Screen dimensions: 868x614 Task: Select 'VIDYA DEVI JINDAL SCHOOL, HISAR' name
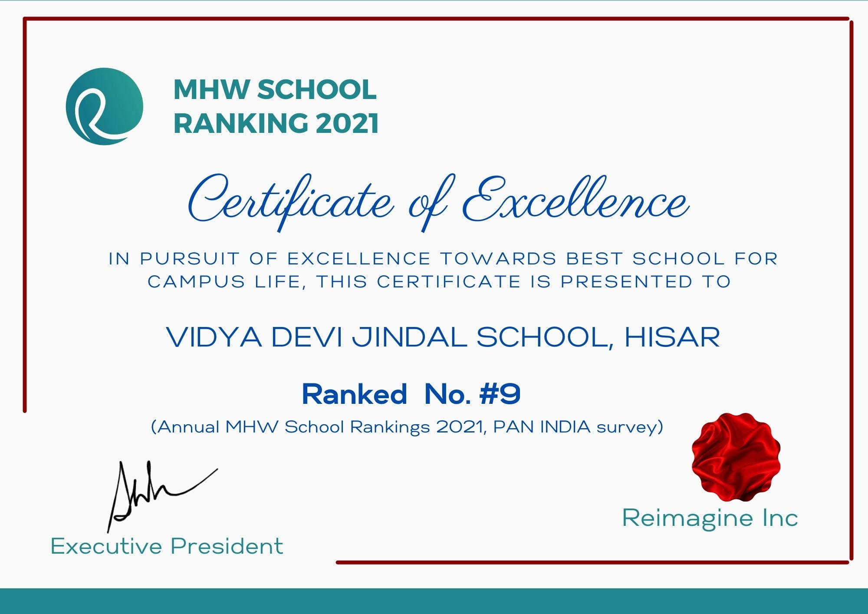(443, 337)
